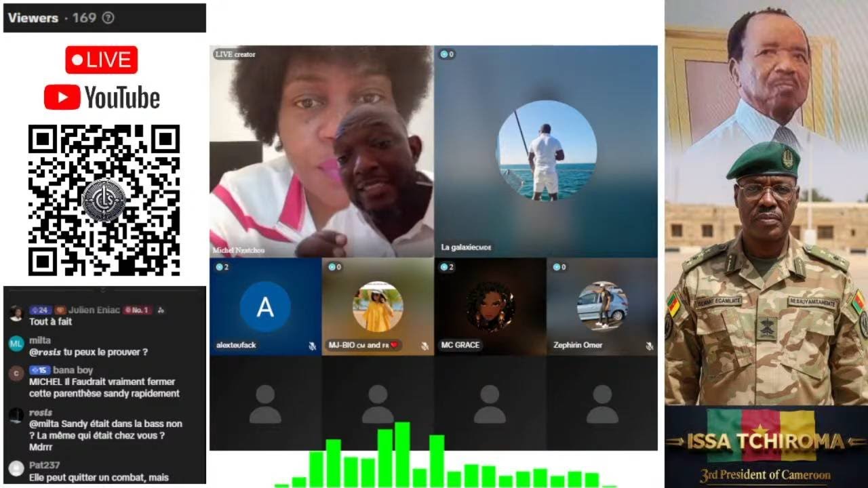This screenshot has width=868, height=488.
Task: Open Zephirin Omer's round profile picture
Action: click(x=602, y=306)
